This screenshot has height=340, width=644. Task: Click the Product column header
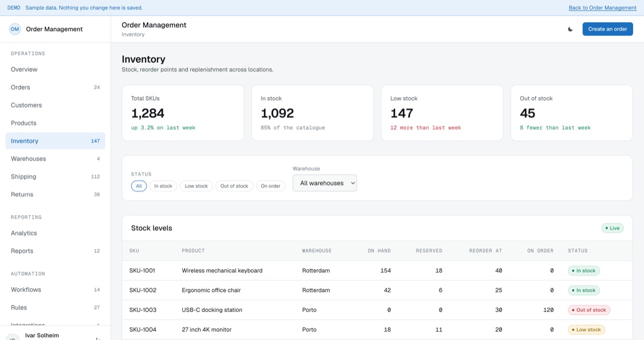pos(193,251)
